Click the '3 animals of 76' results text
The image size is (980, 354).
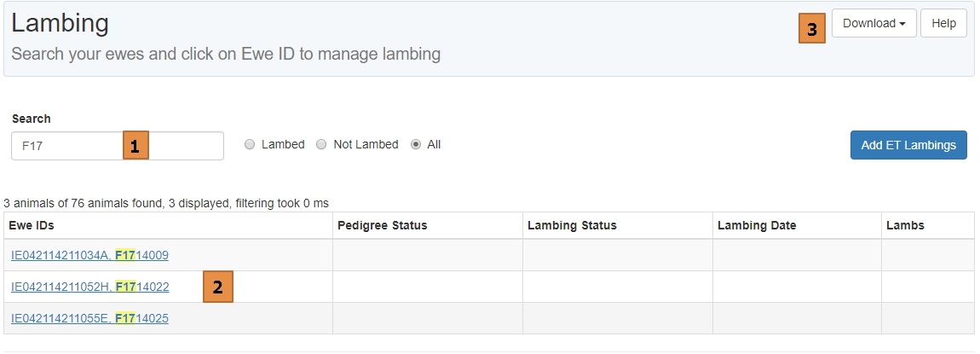[166, 203]
